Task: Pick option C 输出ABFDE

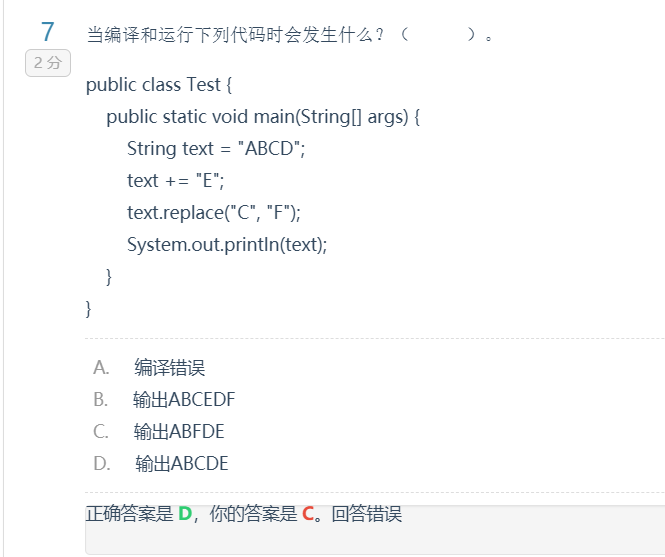Action: [x=179, y=432]
